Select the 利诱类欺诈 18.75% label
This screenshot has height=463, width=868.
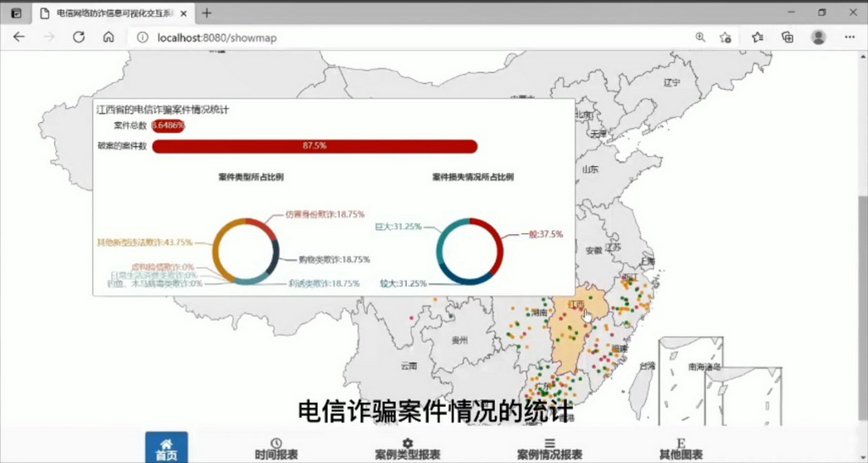coord(324,283)
